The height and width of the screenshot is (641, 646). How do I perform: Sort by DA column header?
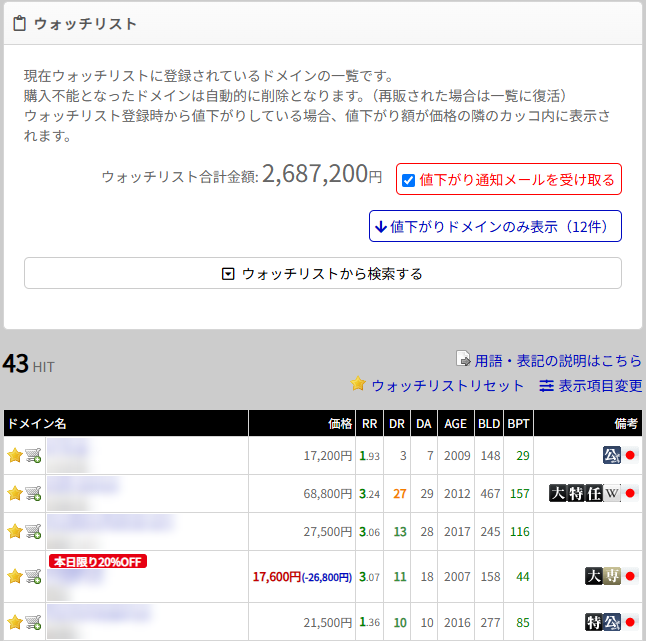coord(424,423)
